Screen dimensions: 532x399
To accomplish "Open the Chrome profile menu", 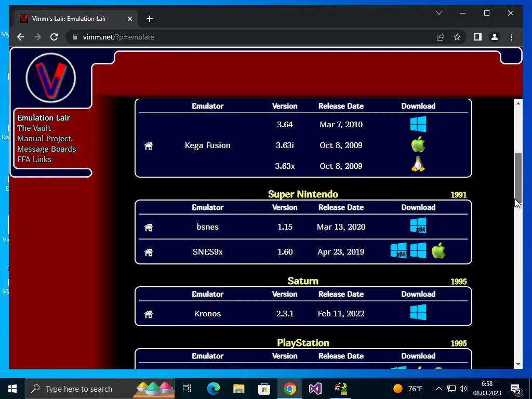I will click(495, 37).
